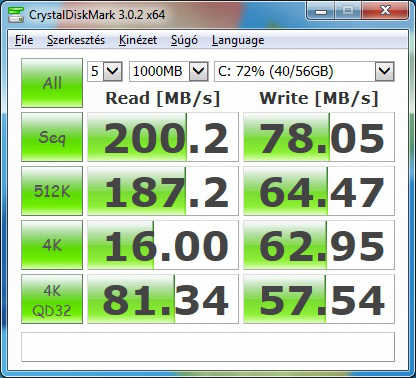Image resolution: width=416 pixels, height=378 pixels.
Task: Open the Szerkesztés menu
Action: 76,40
